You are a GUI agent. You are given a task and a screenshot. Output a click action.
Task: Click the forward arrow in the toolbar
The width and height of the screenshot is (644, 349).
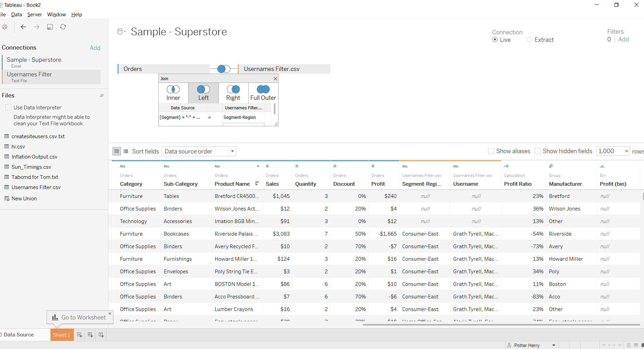tap(37, 27)
